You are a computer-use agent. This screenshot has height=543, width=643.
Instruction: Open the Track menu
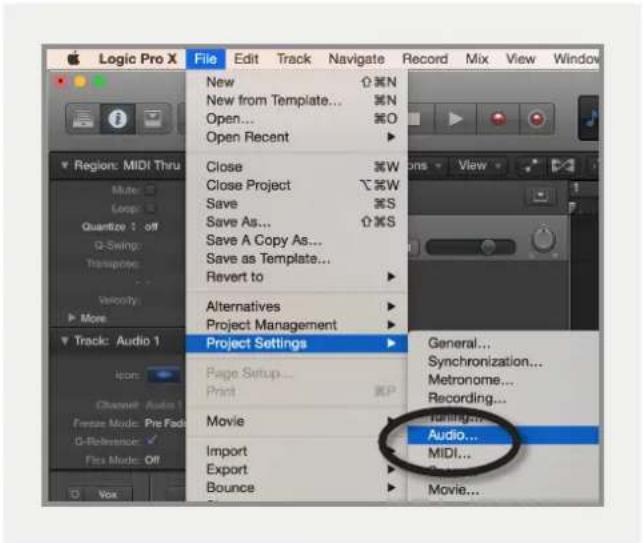[294, 59]
